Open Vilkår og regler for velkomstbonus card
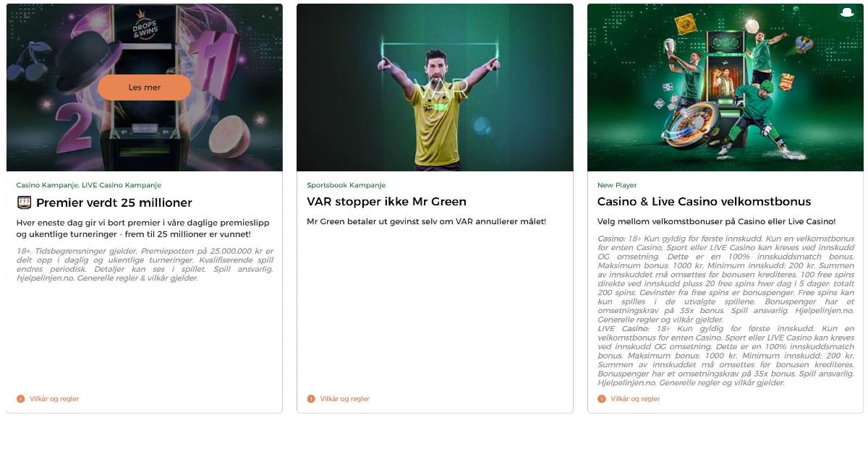This screenshot has width=868, height=454. [636, 398]
